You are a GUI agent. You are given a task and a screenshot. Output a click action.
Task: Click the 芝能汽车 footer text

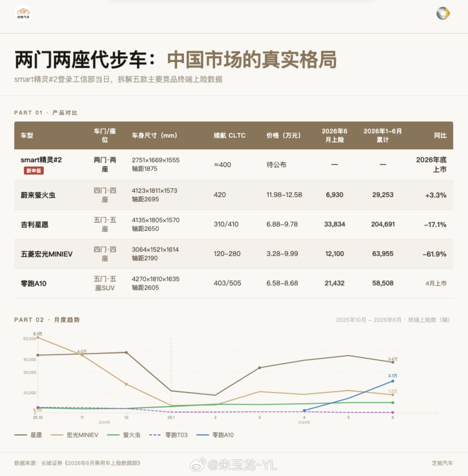(443, 463)
